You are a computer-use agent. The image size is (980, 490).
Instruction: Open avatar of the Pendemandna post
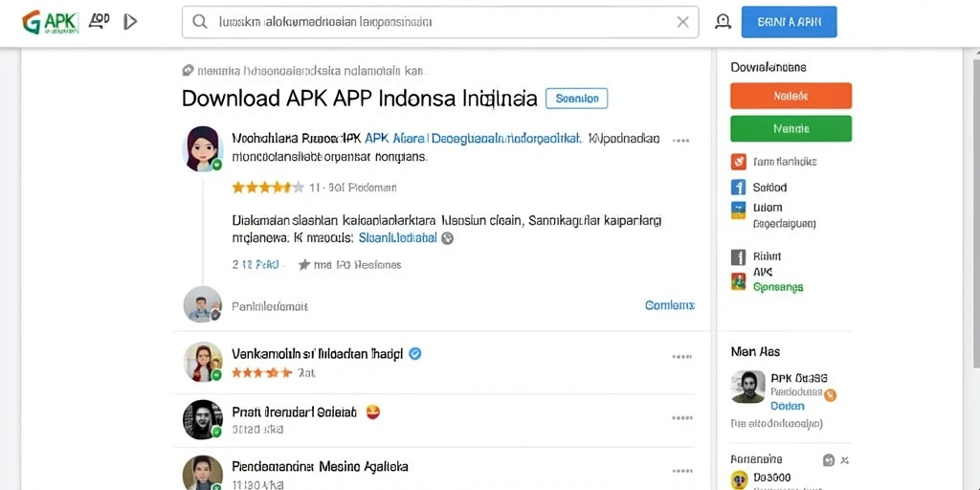203,473
